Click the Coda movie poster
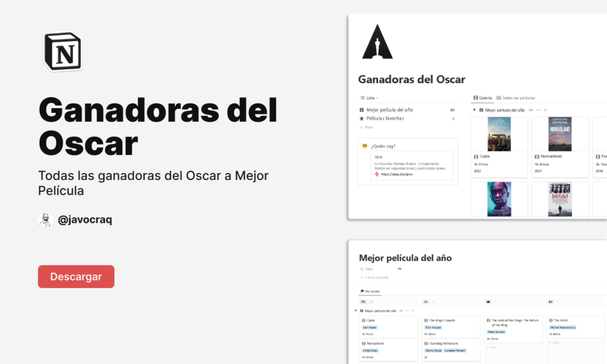 coord(499,134)
